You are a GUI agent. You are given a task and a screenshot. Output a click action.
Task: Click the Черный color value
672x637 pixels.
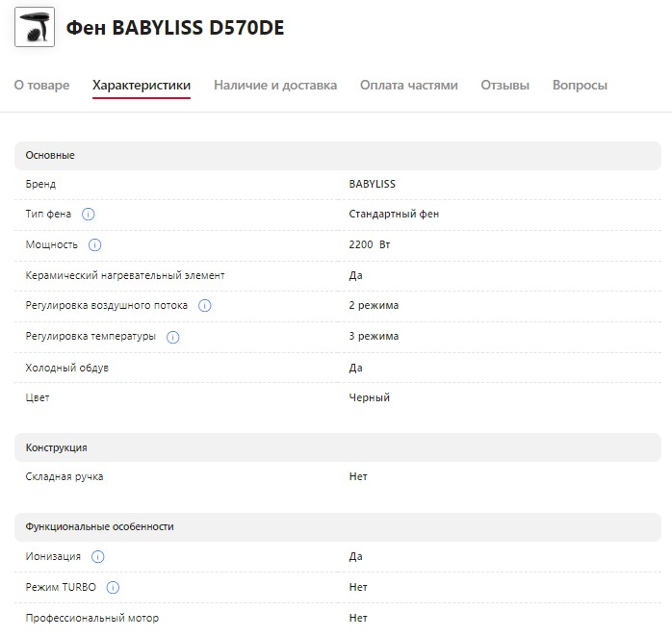click(x=370, y=397)
